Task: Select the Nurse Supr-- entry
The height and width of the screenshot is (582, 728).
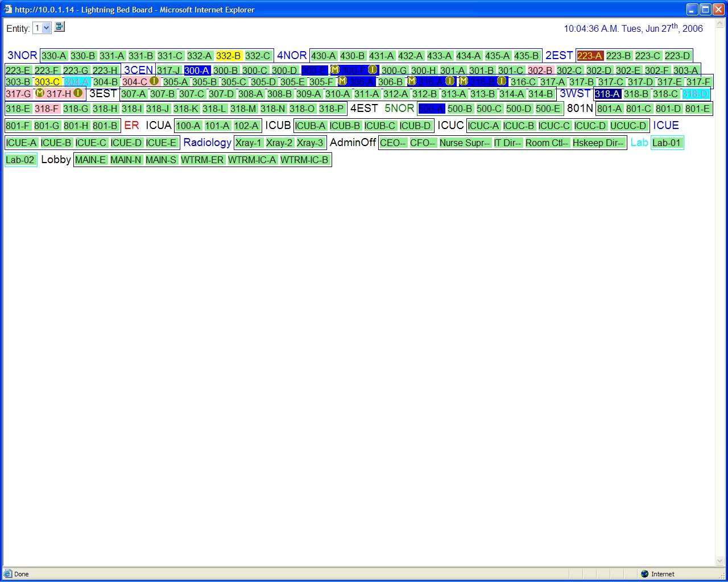Action: [x=465, y=143]
